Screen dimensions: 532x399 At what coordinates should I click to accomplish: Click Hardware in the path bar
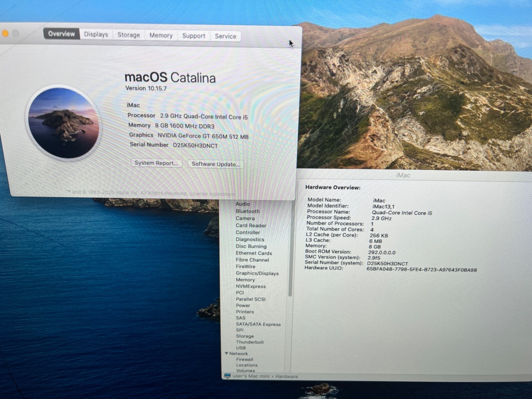pyautogui.click(x=287, y=376)
